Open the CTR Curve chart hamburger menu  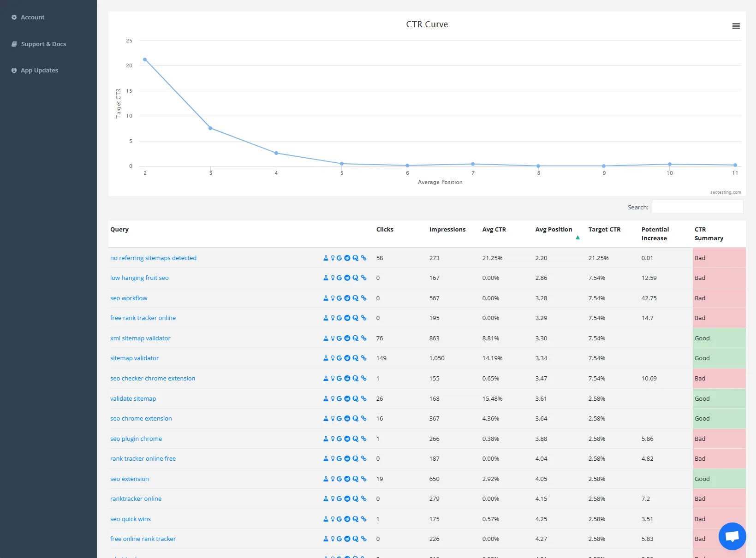click(x=736, y=26)
